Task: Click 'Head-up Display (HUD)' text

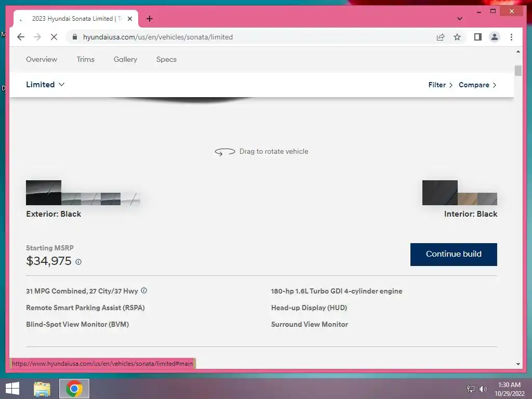Action: (309, 308)
